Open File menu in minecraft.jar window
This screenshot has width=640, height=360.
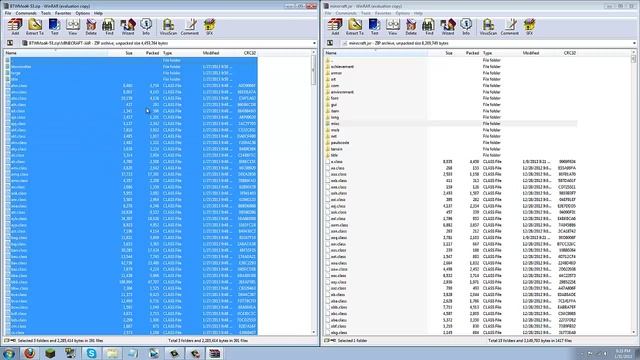(328, 13)
